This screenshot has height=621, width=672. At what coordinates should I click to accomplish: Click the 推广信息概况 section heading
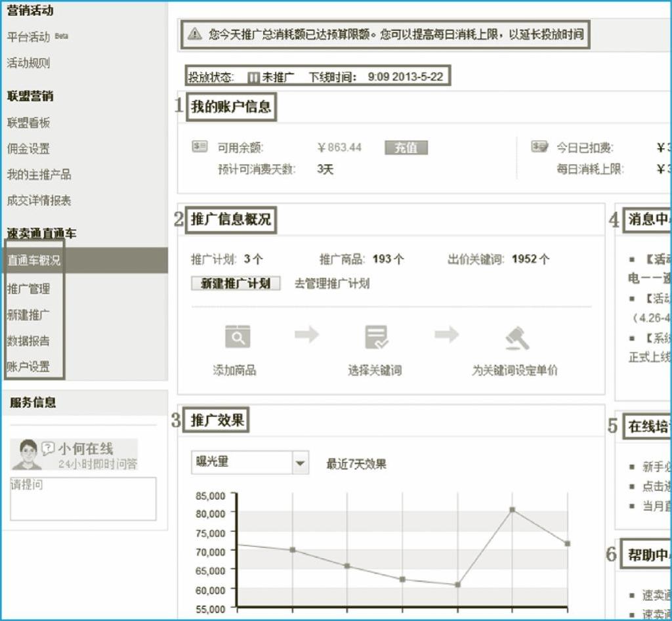click(231, 219)
